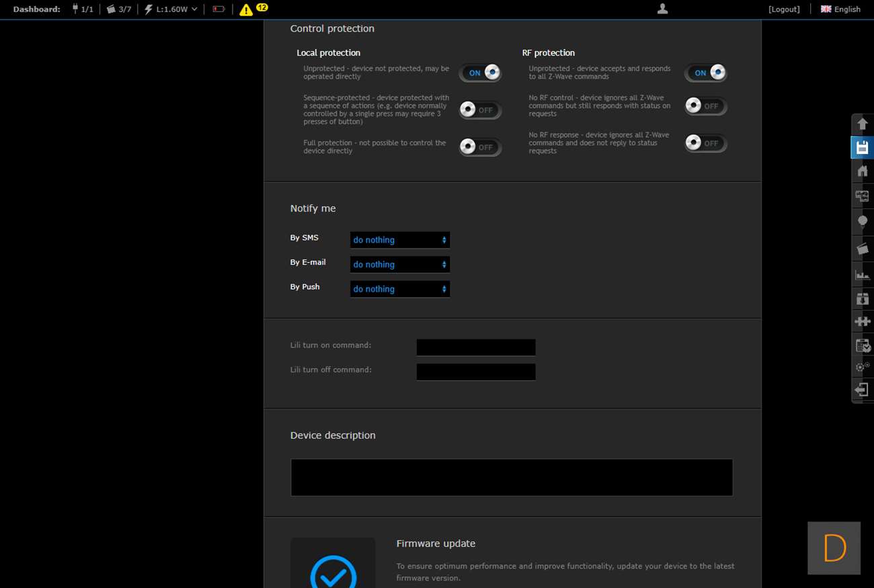Screen dimensions: 874x588
Task: Click the save floppy disk sidebar icon
Action: pos(862,147)
